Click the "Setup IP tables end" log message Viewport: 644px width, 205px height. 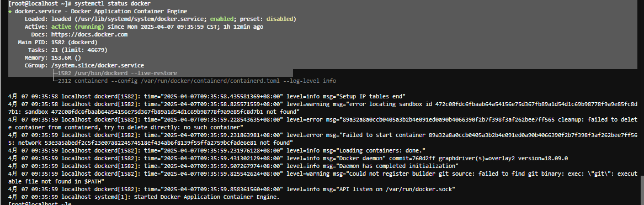374,96
